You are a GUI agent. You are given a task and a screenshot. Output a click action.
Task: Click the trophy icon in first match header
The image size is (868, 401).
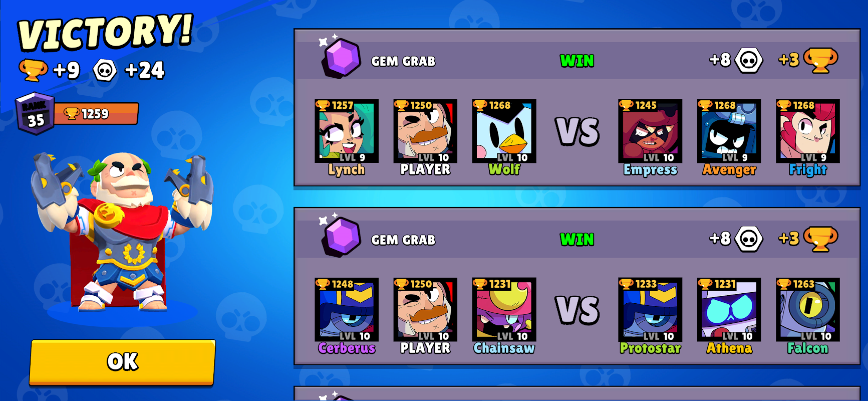coord(820,60)
